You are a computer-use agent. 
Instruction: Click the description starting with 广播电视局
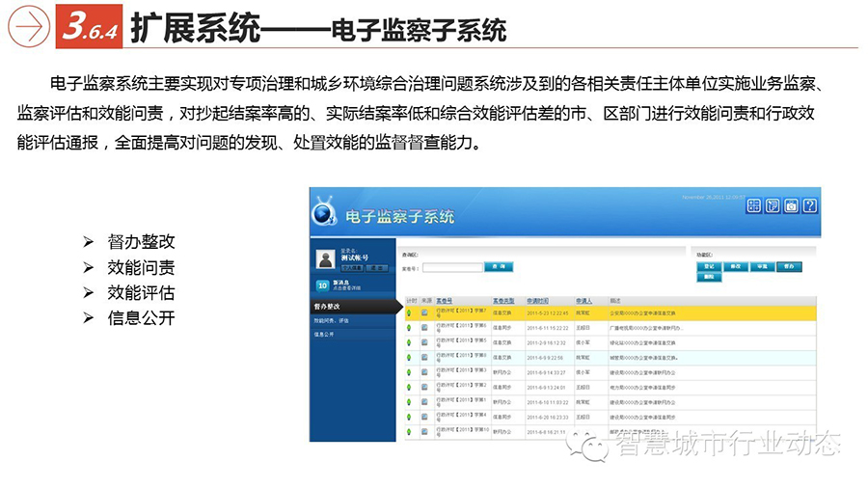click(646, 328)
